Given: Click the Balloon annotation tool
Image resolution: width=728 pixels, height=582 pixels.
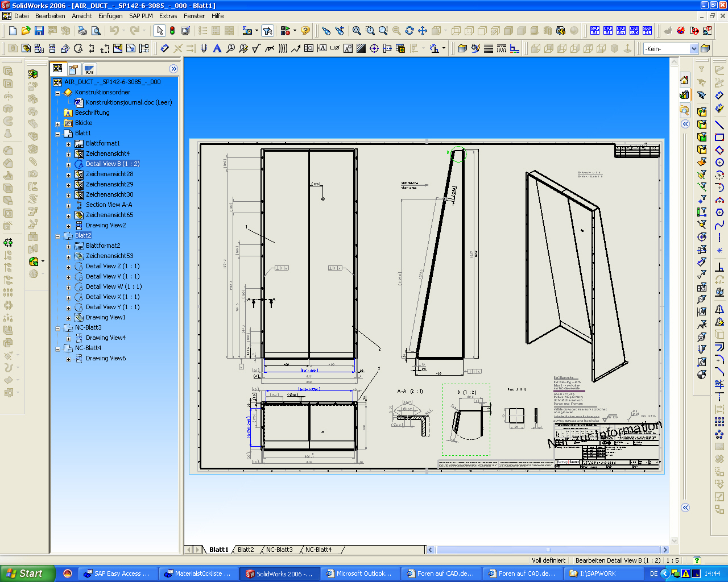Looking at the screenshot, I should (230, 49).
